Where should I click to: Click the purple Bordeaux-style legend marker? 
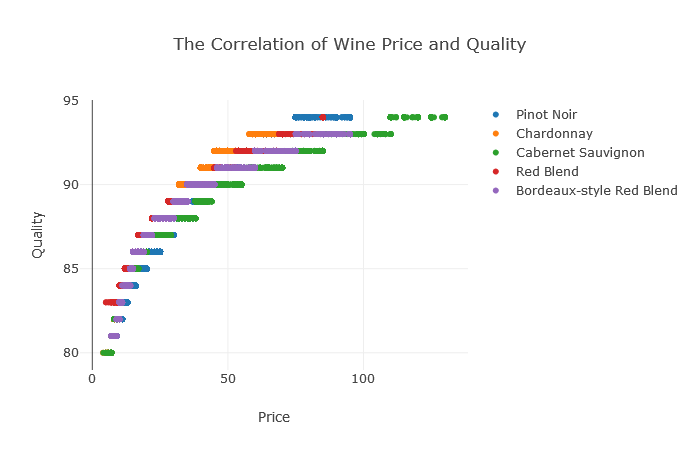tap(496, 191)
